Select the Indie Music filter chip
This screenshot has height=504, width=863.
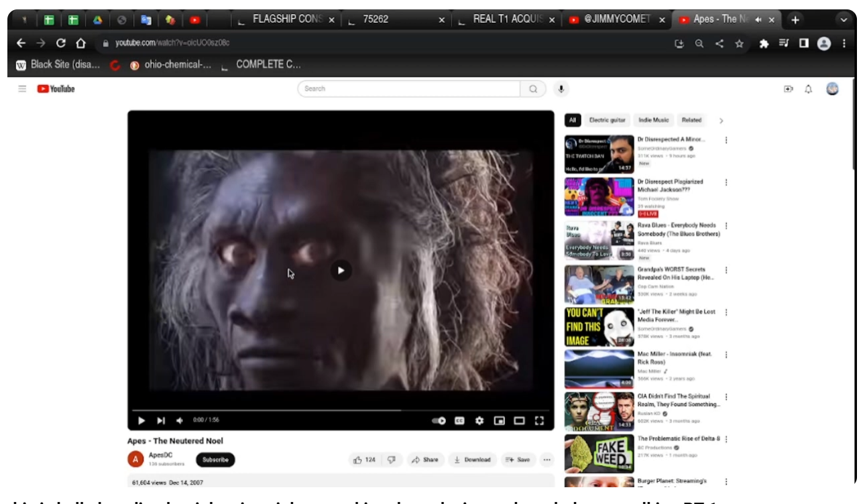(x=653, y=121)
